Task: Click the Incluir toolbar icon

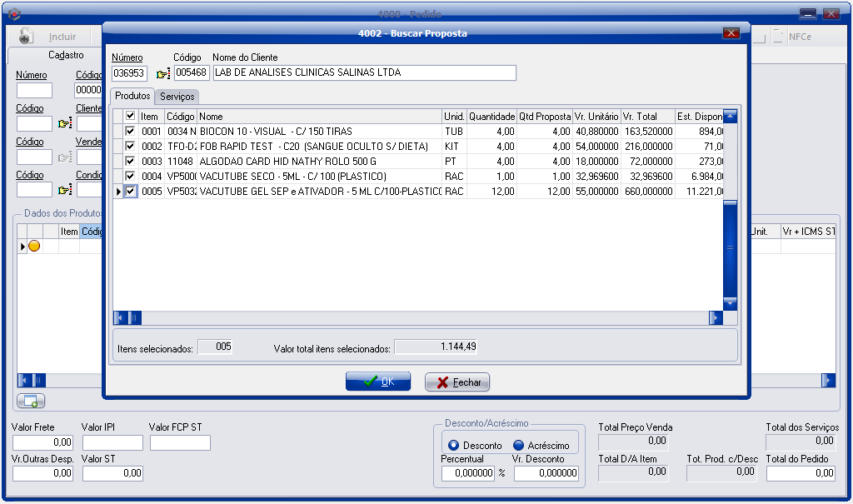Action: pyautogui.click(x=27, y=37)
